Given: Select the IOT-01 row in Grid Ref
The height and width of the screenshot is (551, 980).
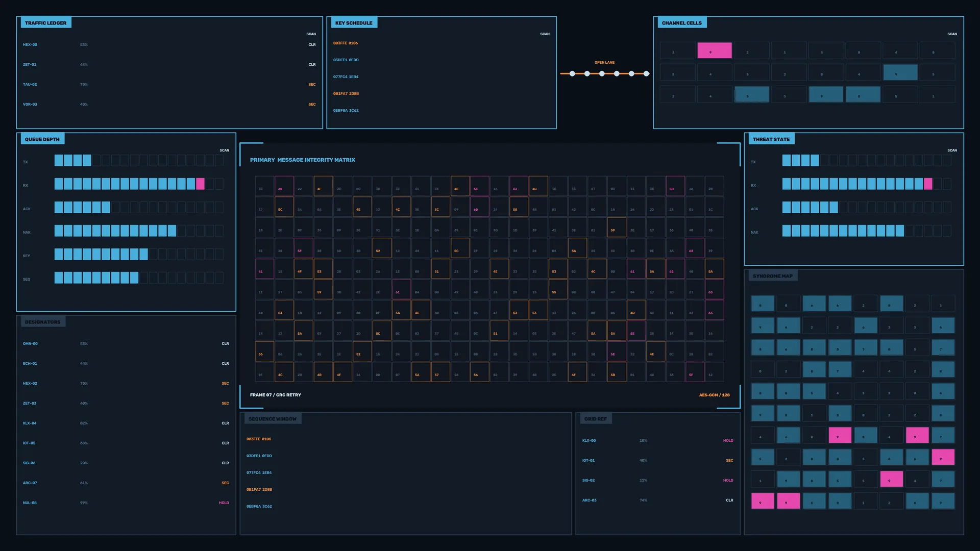Looking at the screenshot, I should 658,461.
